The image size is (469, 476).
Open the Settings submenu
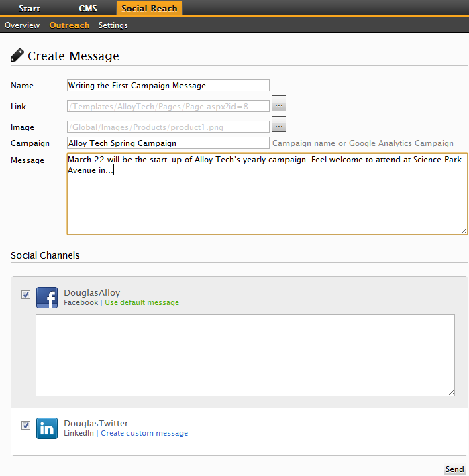click(x=113, y=25)
